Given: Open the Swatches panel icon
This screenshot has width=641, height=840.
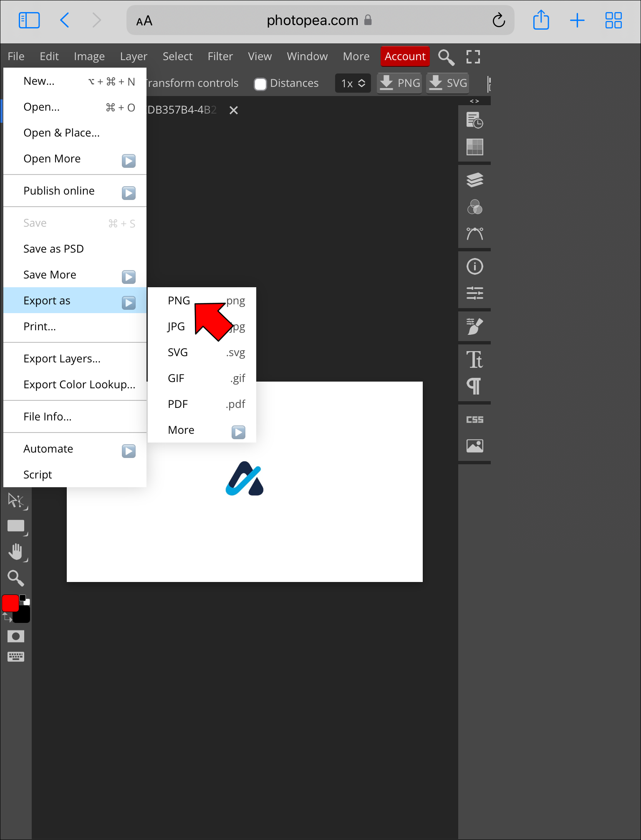Looking at the screenshot, I should pyautogui.click(x=474, y=147).
